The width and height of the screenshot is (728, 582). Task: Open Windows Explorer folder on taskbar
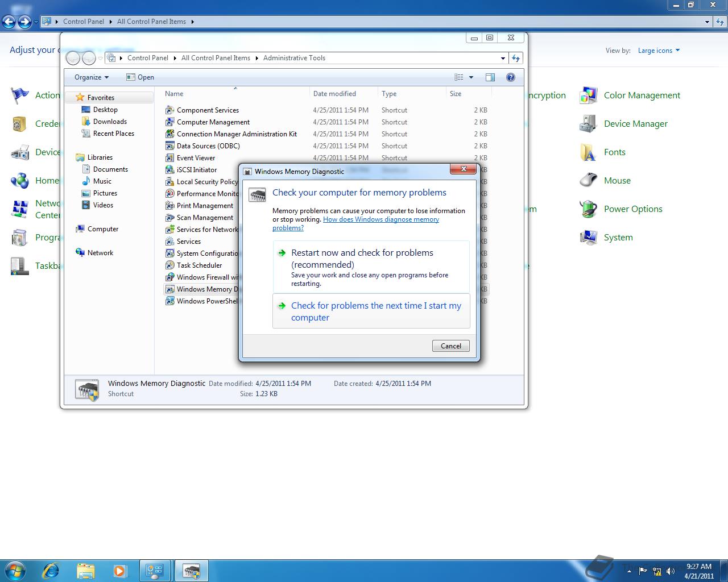(85, 571)
